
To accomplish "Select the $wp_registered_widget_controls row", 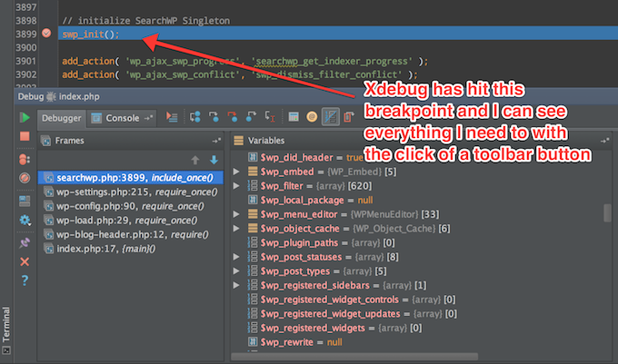I will (x=418, y=300).
